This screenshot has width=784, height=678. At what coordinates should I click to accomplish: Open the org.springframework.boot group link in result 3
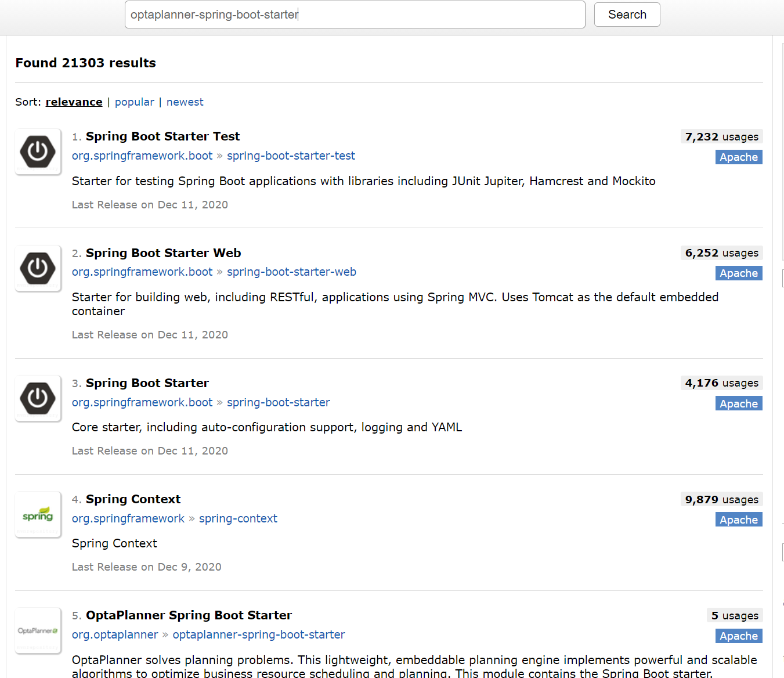click(142, 402)
